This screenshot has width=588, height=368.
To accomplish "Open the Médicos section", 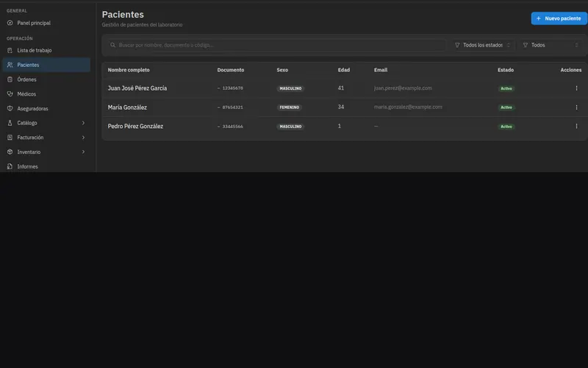I will click(x=46, y=94).
